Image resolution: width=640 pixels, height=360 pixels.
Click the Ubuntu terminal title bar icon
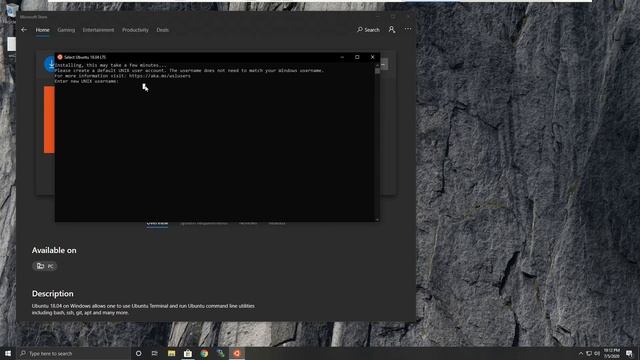tap(60, 57)
